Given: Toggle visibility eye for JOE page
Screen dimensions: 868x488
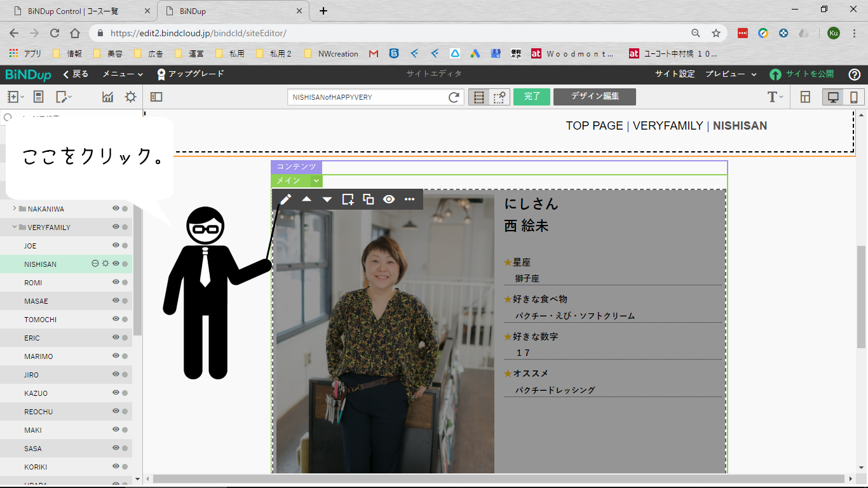Looking at the screenshot, I should [x=116, y=245].
